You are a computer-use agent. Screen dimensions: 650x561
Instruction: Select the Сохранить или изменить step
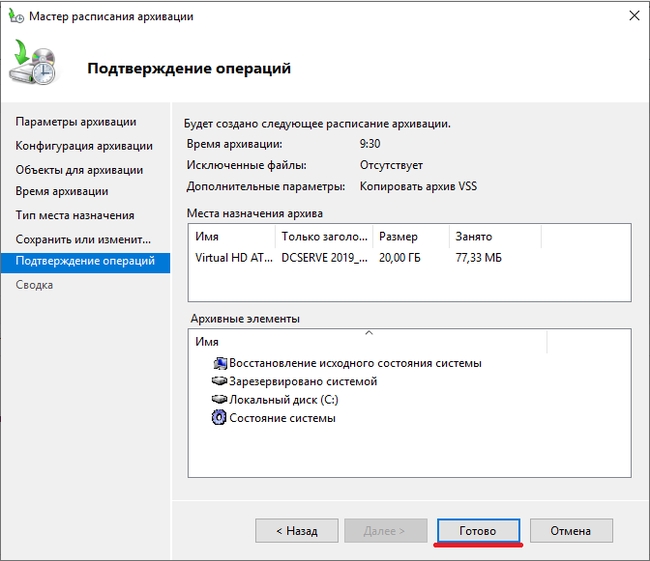click(83, 240)
